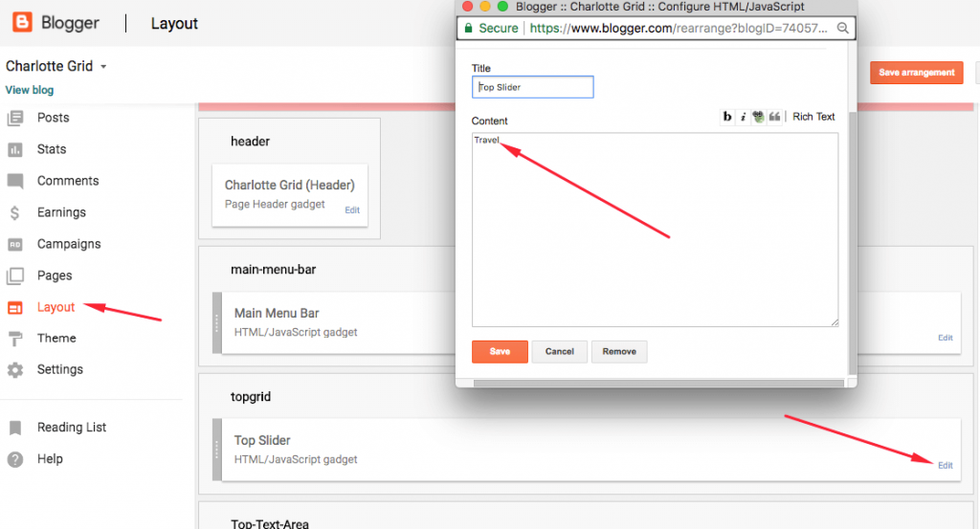Open the Stats chart icon
This screenshot has width=980, height=529.
(15, 149)
